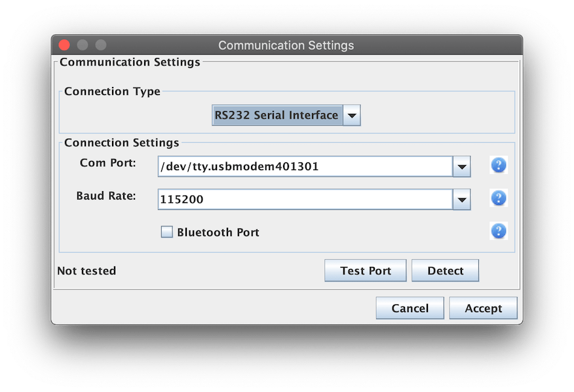Open the Baud Rate dropdown arrow
574x392 pixels.
click(461, 200)
